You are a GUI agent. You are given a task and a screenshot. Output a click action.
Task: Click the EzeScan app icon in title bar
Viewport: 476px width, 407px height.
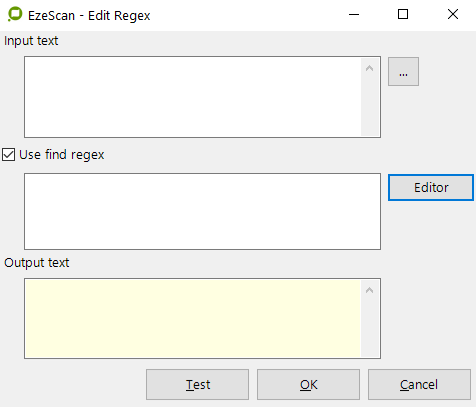(15, 15)
